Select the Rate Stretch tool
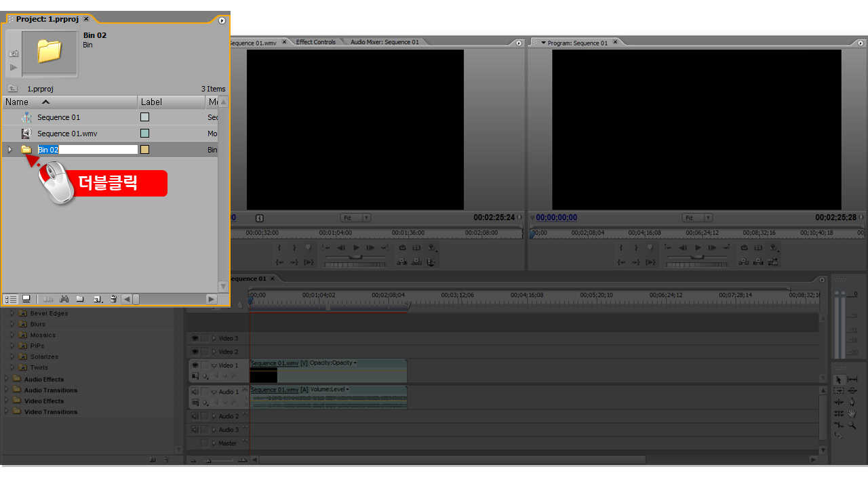Viewport: 868px width, 488px height. tap(838, 425)
